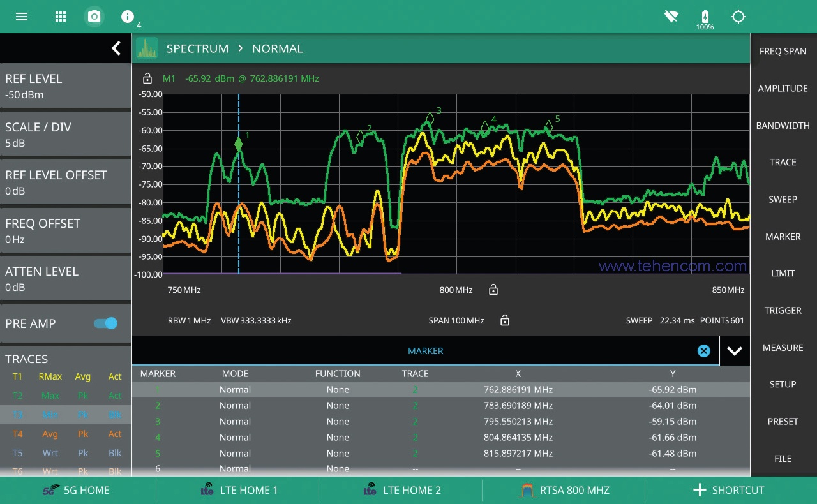The image size is (817, 504).
Task: Open the notifications info icon
Action: coord(128,17)
